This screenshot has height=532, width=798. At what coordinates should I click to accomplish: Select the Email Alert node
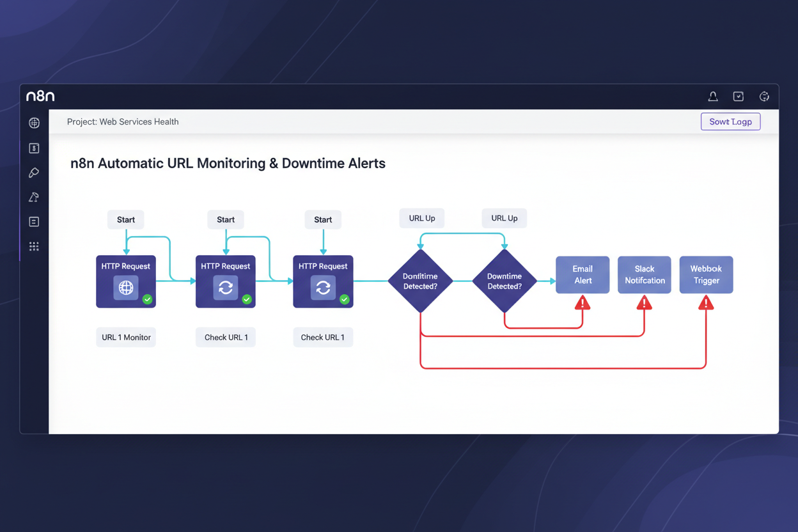[x=583, y=275]
